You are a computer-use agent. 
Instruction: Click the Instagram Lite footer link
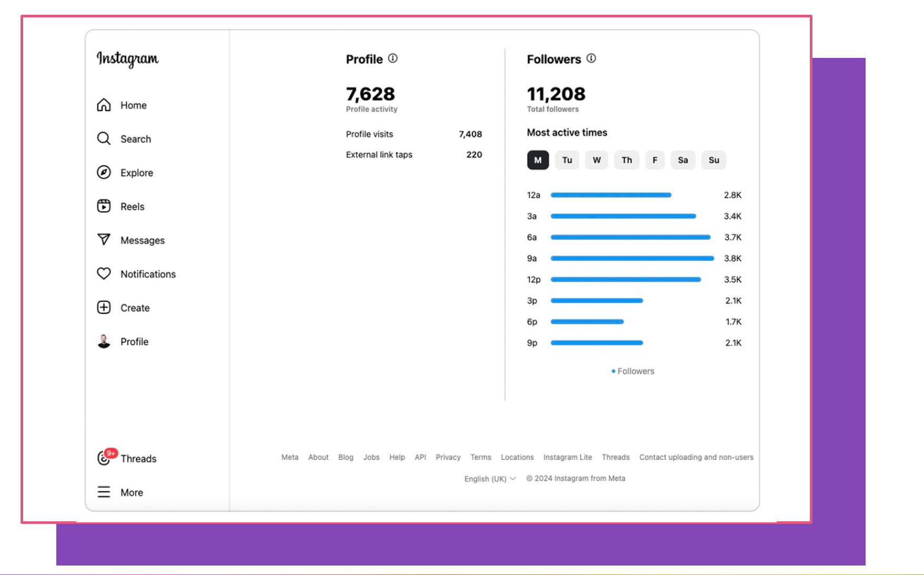tap(568, 457)
